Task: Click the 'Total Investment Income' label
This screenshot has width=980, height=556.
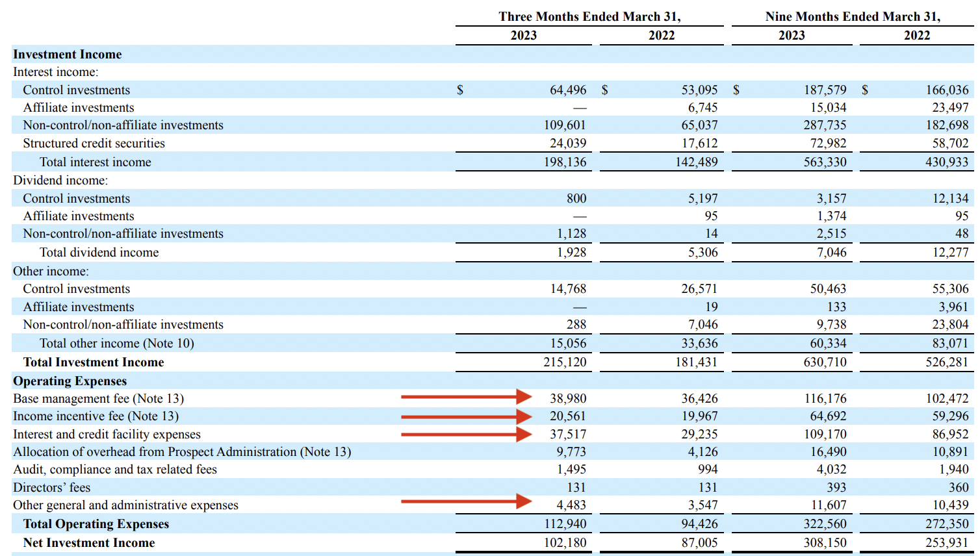Action: (94, 362)
